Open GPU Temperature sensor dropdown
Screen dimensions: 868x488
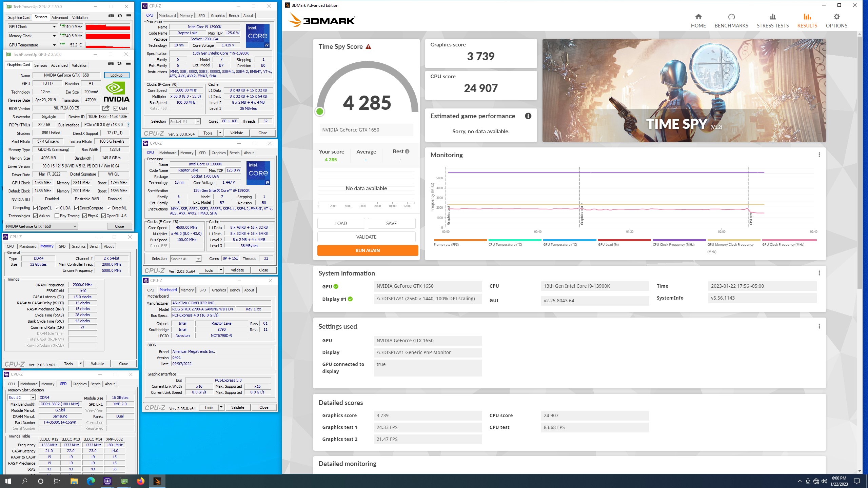(54, 45)
